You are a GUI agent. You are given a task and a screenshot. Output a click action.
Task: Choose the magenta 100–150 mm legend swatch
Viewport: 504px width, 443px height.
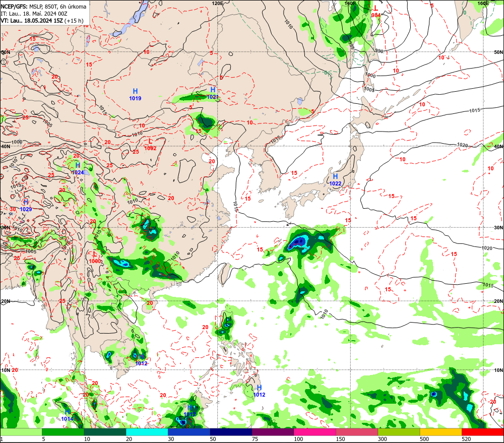tap(315, 432)
